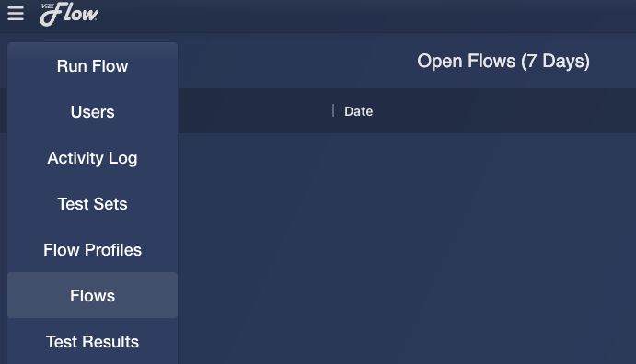Click the Open Flows (7 Days) heading

(503, 62)
